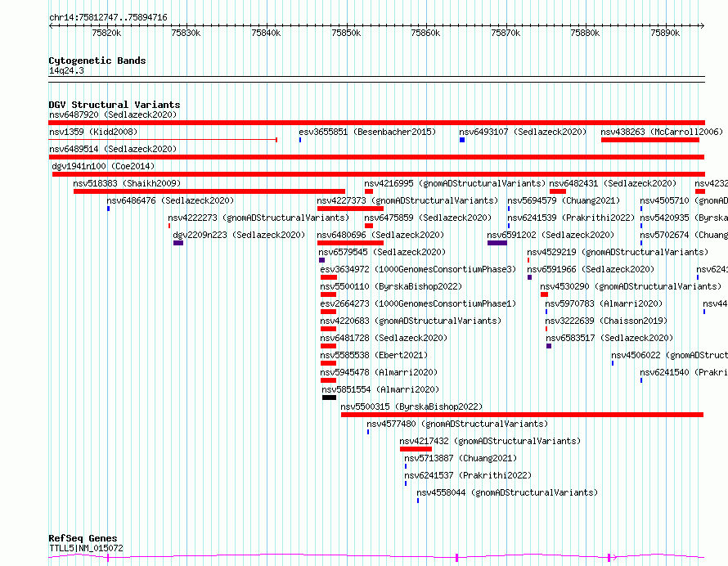
Task: Click the 14q24.3 cytogenetic band label
Action: click(x=66, y=70)
